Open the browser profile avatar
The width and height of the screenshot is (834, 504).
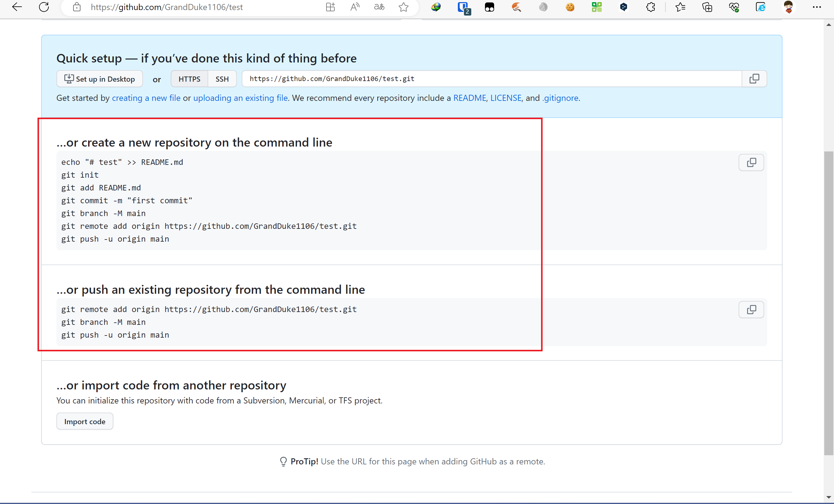click(788, 7)
